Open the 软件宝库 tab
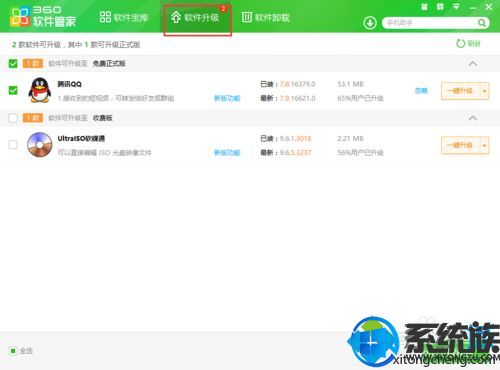This screenshot has width=500, height=370. [124, 17]
